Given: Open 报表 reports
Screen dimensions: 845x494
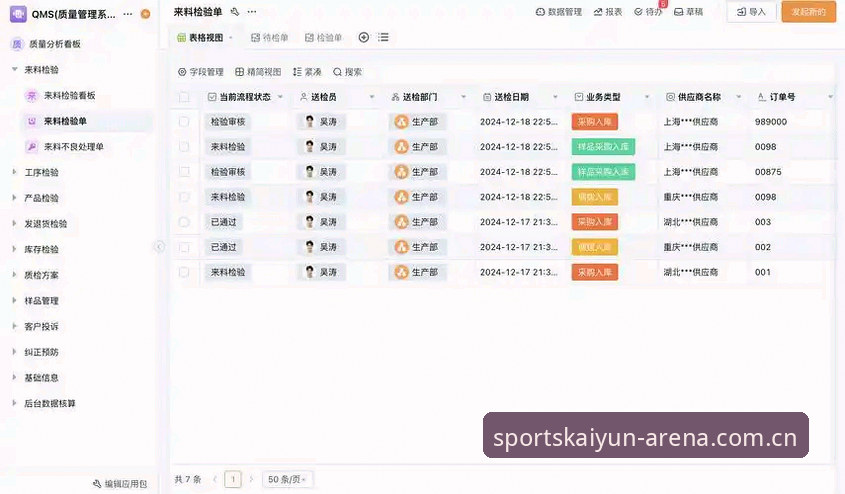Looking at the screenshot, I should coord(608,12).
